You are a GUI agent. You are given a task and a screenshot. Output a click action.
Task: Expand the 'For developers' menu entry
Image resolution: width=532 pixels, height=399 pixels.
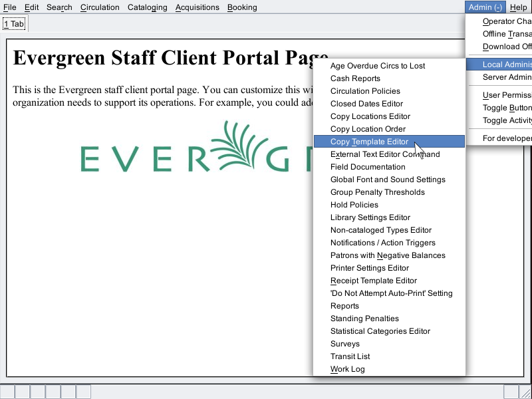click(500, 138)
